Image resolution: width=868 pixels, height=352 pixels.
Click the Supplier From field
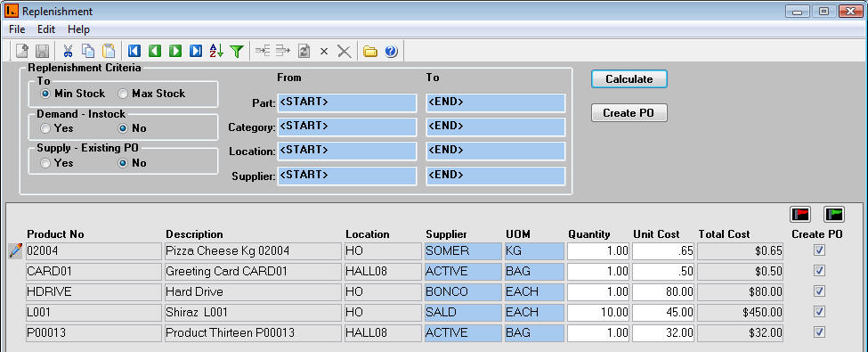pos(347,176)
